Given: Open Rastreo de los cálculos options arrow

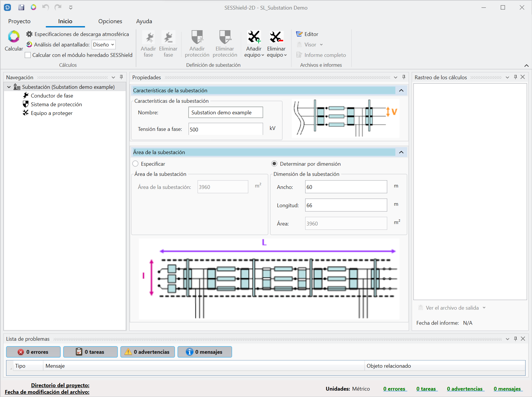Looking at the screenshot, I should point(507,77).
